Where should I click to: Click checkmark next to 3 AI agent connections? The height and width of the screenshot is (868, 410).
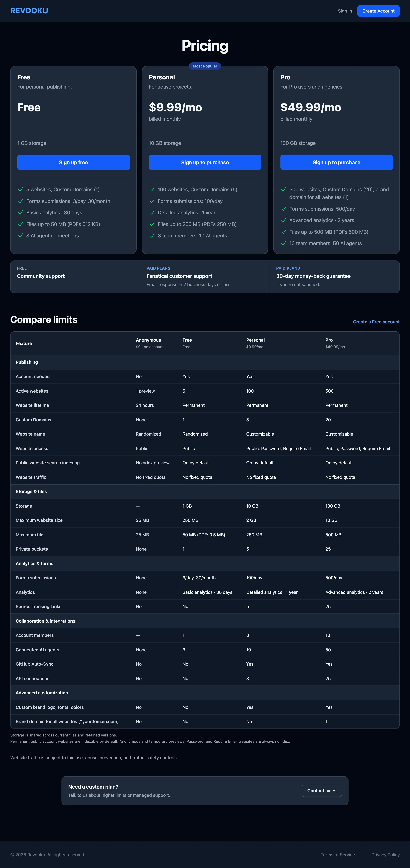tap(20, 236)
